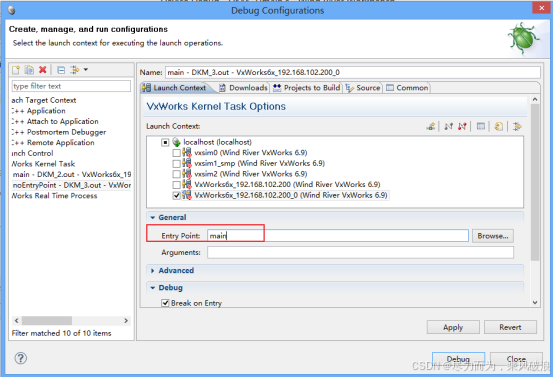The image size is (554, 377).
Task: Delete selected configuration with red X
Action: click(x=43, y=70)
